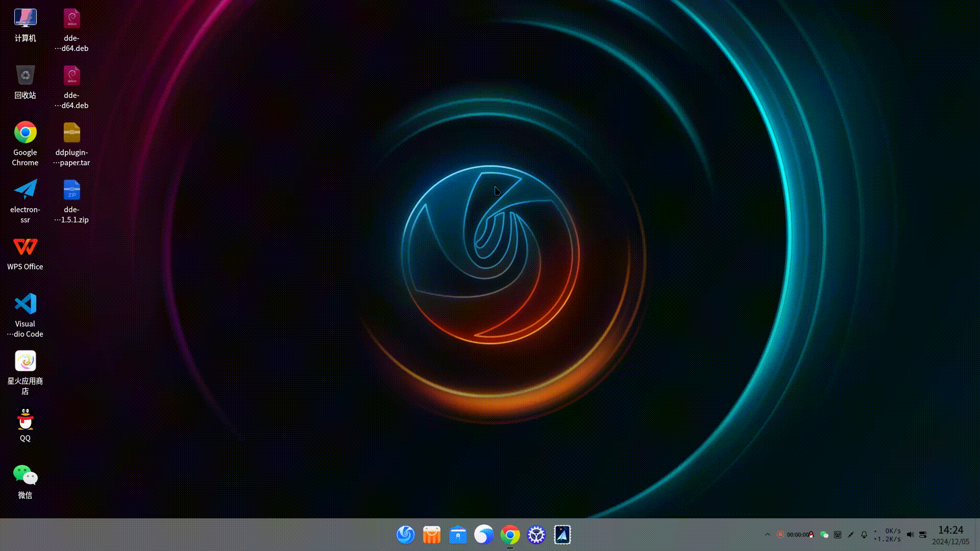Open the WeChat tray icon
The height and width of the screenshot is (551, 980).
pyautogui.click(x=824, y=535)
